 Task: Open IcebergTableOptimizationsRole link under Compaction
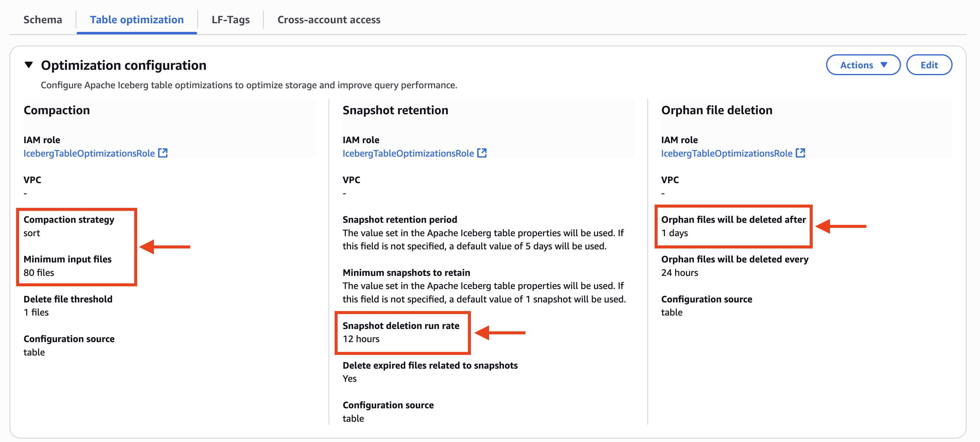(x=89, y=153)
